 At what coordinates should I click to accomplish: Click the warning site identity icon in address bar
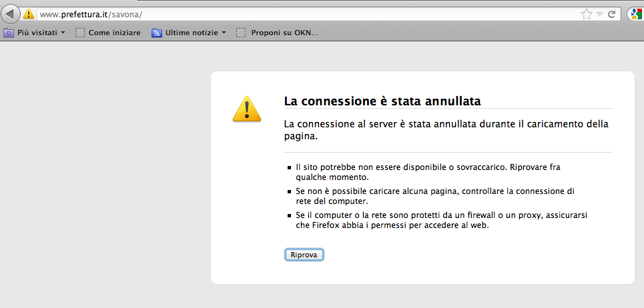[29, 14]
